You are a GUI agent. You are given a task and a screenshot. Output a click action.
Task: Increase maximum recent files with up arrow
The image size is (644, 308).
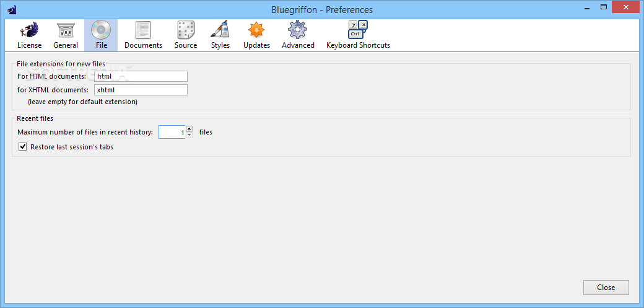(x=189, y=129)
